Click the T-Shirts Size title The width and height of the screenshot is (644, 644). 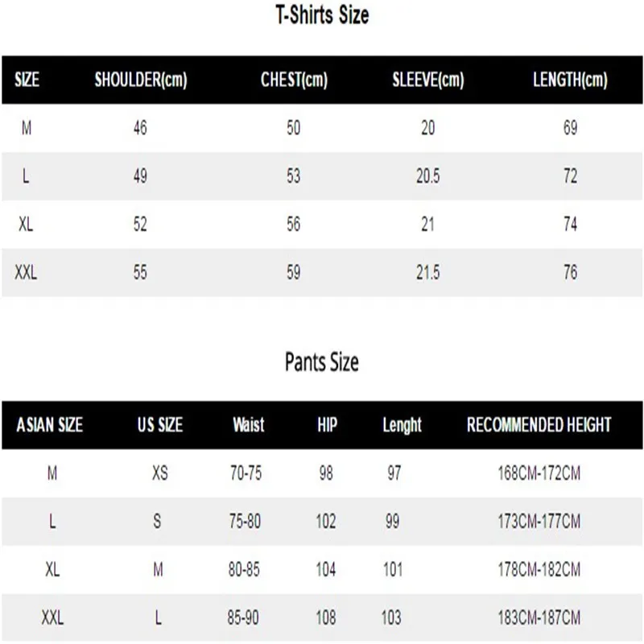coord(321,15)
